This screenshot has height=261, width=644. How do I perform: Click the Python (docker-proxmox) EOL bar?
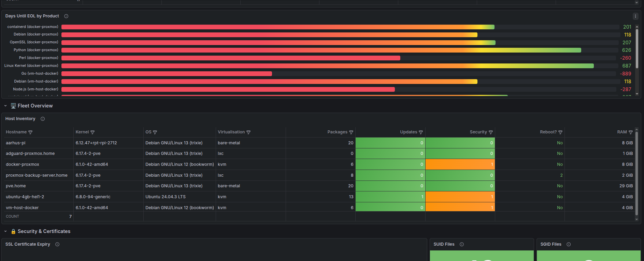tap(321, 50)
